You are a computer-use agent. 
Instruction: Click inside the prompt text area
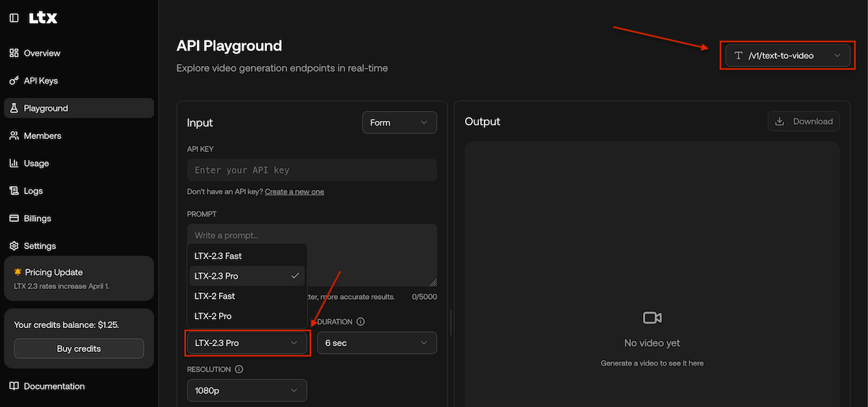[312, 255]
